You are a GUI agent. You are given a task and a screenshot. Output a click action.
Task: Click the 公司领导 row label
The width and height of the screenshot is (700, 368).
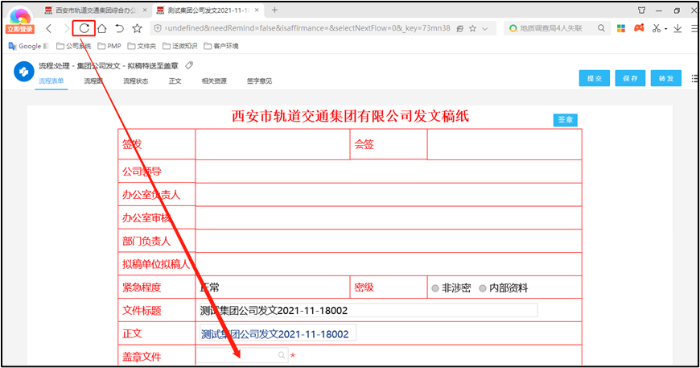(142, 171)
